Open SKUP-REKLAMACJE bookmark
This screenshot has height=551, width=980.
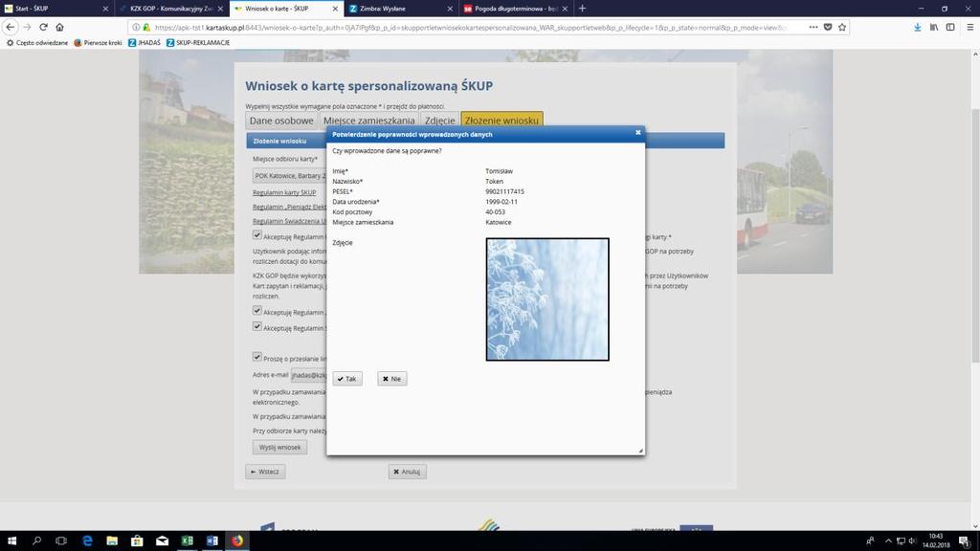coord(198,42)
